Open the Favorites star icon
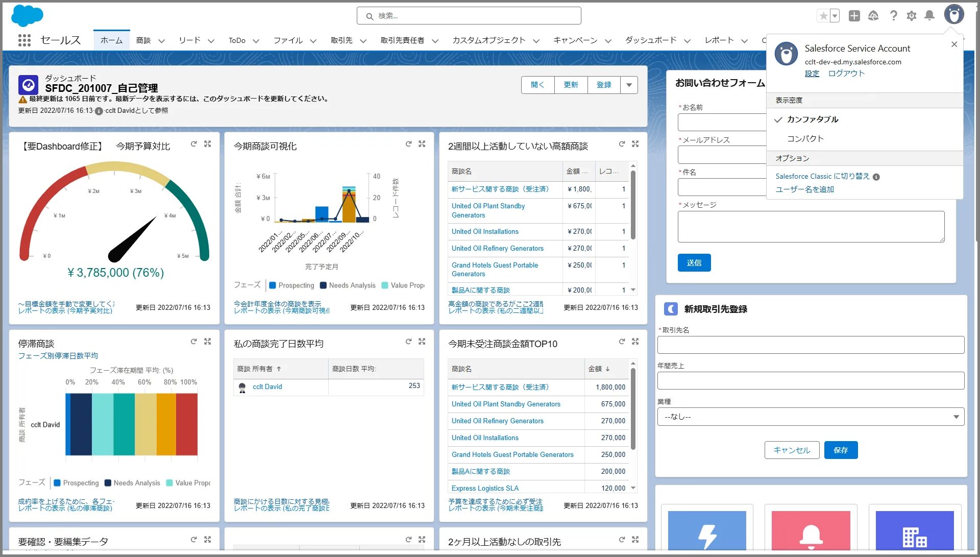The height and width of the screenshot is (557, 980). (823, 16)
